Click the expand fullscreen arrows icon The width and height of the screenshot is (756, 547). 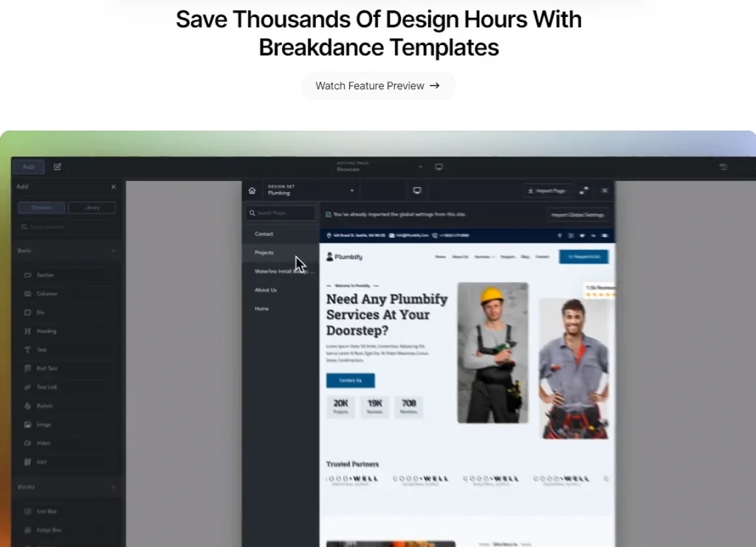(x=584, y=191)
